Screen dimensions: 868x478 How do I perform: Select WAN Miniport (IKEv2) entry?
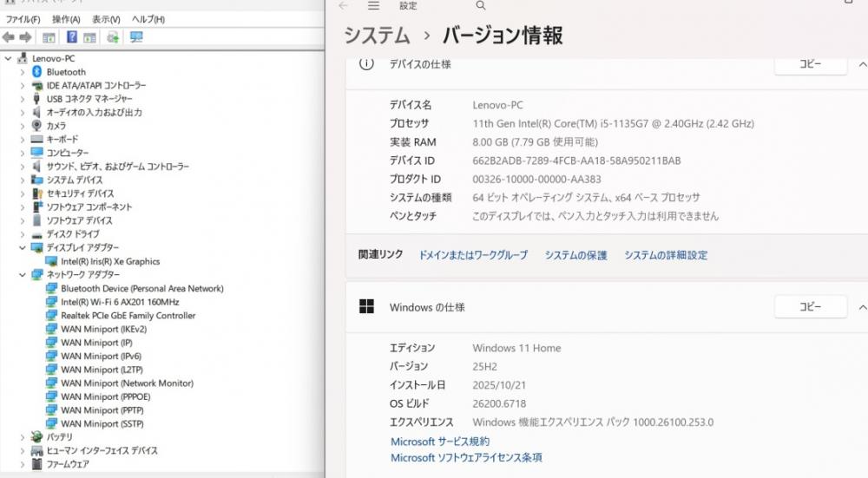(103, 329)
